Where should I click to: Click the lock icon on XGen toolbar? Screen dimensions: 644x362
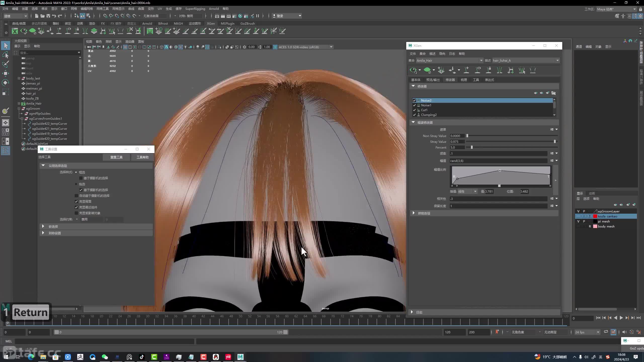(x=489, y=70)
